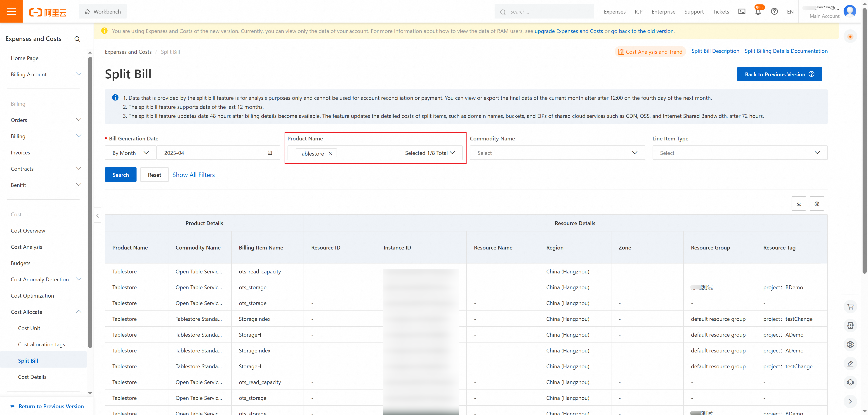The height and width of the screenshot is (415, 868).
Task: Click the Show All Filters link
Action: (x=193, y=175)
